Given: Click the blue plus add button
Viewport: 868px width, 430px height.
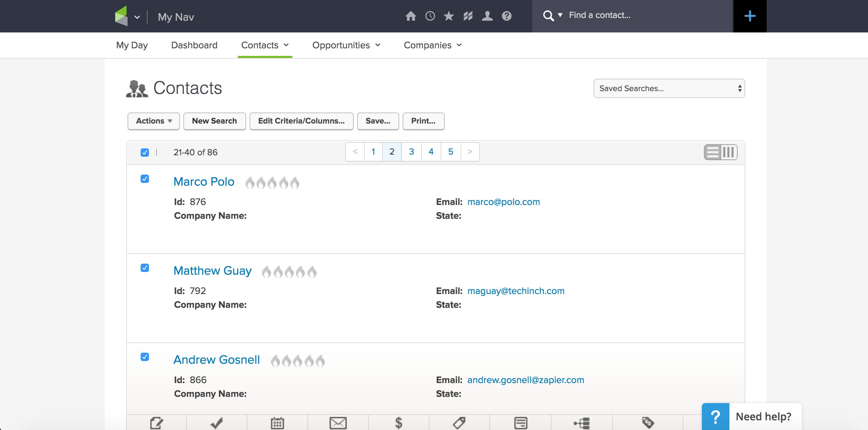Looking at the screenshot, I should pyautogui.click(x=750, y=16).
